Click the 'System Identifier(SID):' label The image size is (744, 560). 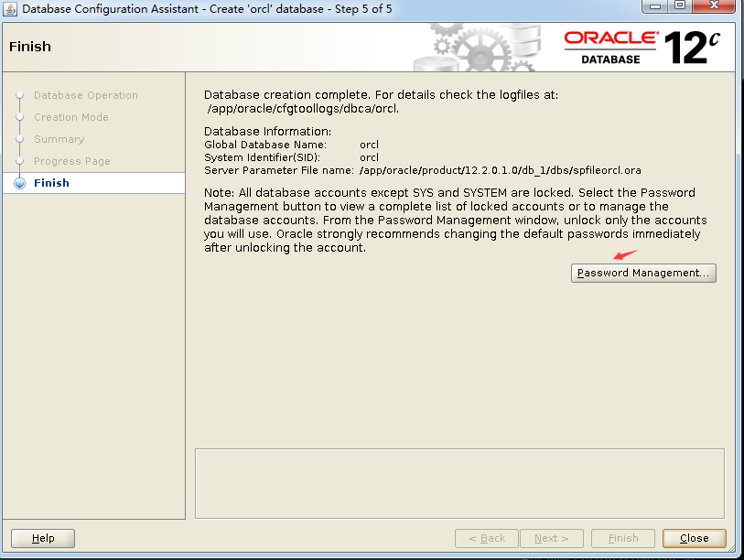(262, 157)
